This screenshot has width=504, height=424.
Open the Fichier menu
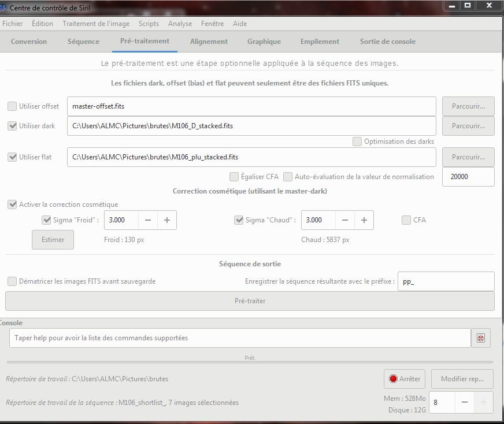coord(12,24)
